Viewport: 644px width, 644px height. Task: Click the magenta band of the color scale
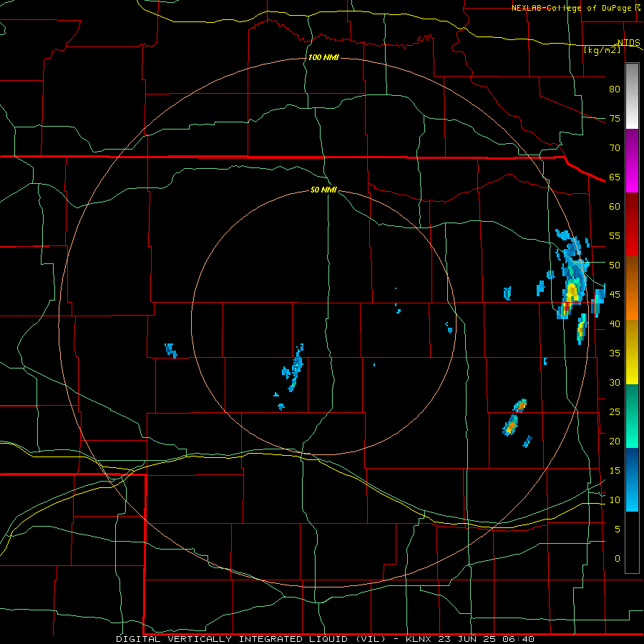(x=632, y=160)
